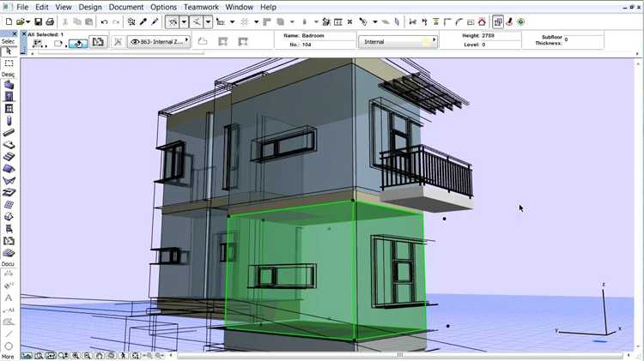Click the green circular icon in toolbar

tap(521, 21)
